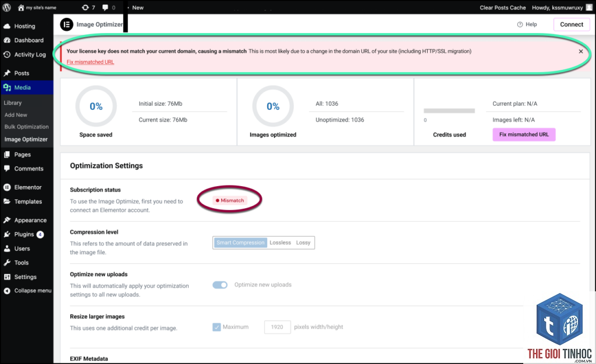Click the Users person icon
Viewport: 596px width, 364px height.
tap(7, 249)
